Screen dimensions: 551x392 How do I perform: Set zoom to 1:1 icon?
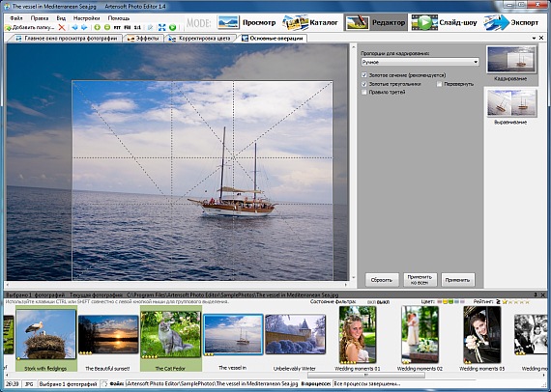point(137,27)
